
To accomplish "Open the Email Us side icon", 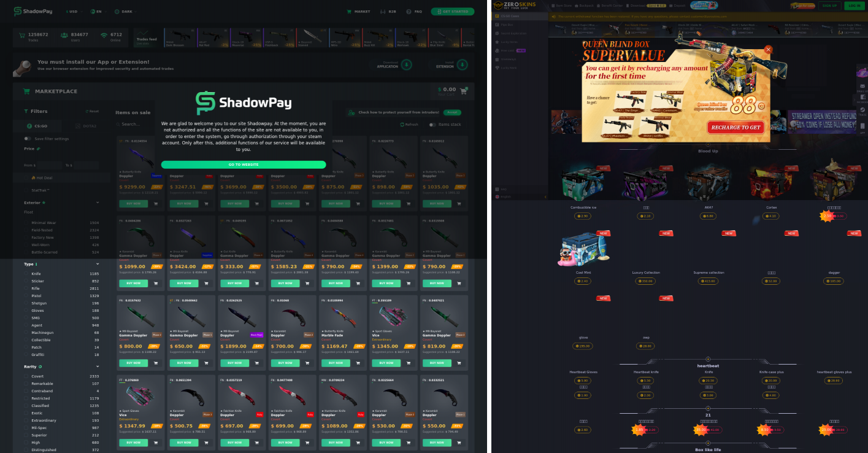I will (862, 87).
